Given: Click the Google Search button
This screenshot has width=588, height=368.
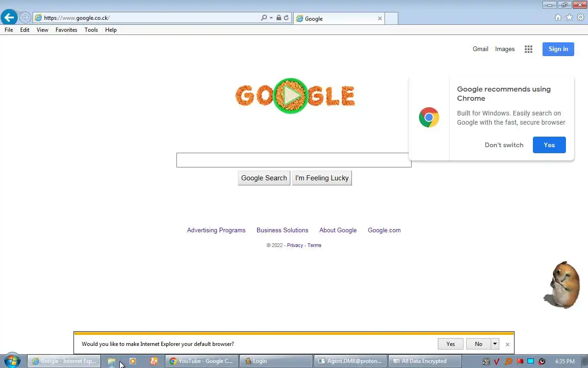Looking at the screenshot, I should coord(264,178).
